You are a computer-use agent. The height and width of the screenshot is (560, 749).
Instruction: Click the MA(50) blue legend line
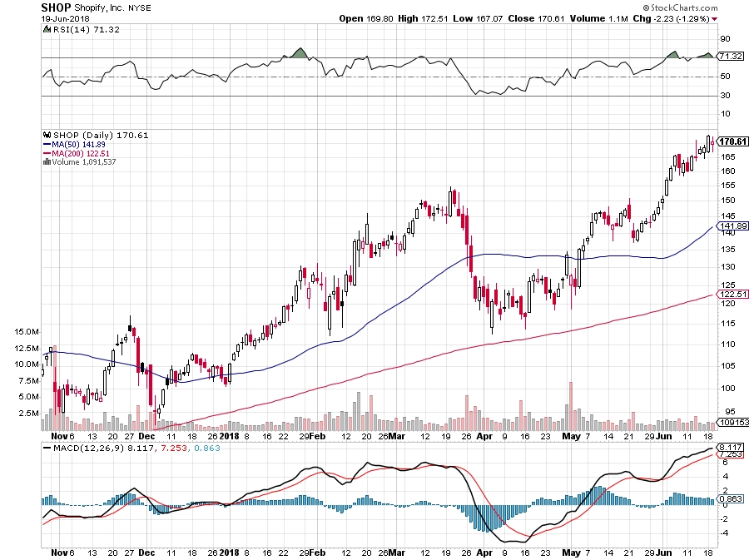pos(47,144)
